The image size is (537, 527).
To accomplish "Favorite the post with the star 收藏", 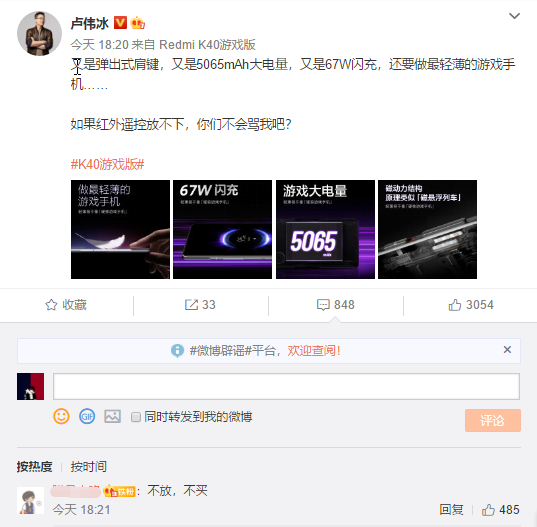I will click(66, 305).
